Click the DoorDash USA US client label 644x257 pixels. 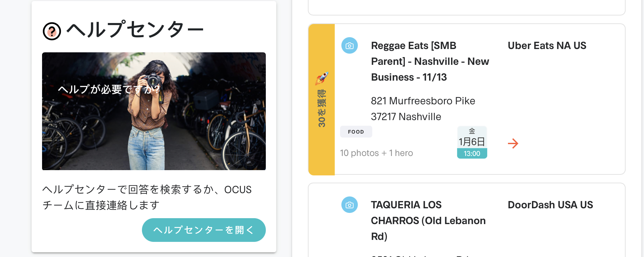pyautogui.click(x=550, y=205)
